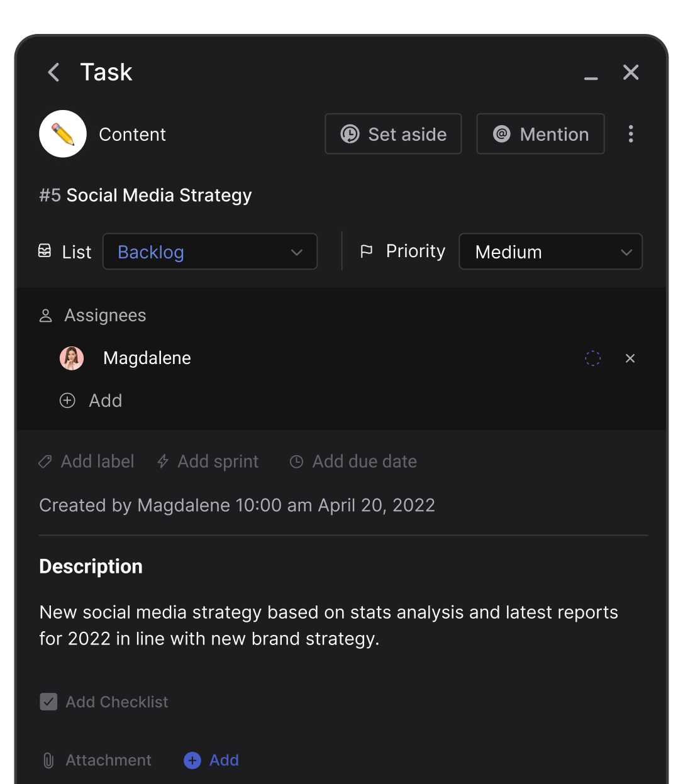The height and width of the screenshot is (784, 683).
Task: Click the description text to edit
Action: point(328,626)
